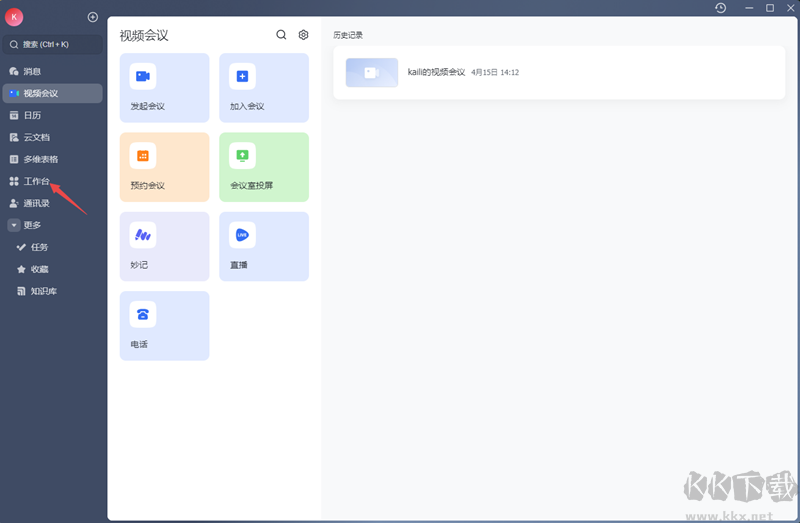The height and width of the screenshot is (523, 800).
Task: Click the search icon in 视频会议 header
Action: [x=281, y=35]
